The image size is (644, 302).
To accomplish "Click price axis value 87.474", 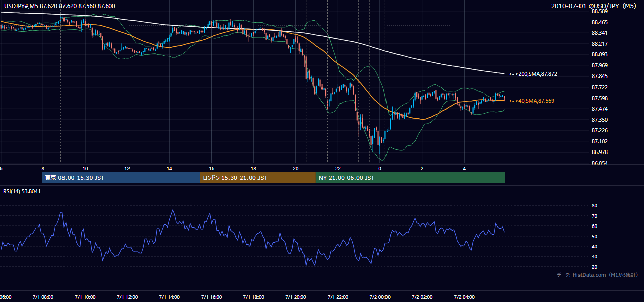I will (x=599, y=109).
